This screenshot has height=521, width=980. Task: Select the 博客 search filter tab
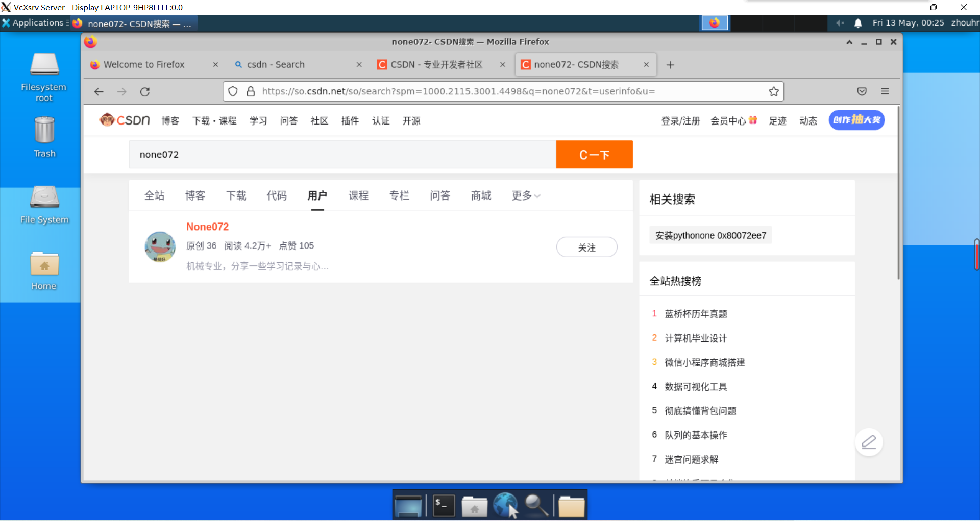coord(195,195)
